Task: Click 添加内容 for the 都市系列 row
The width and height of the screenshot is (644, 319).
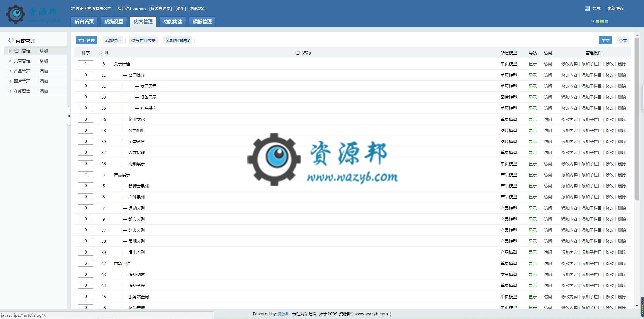Action: click(x=570, y=219)
